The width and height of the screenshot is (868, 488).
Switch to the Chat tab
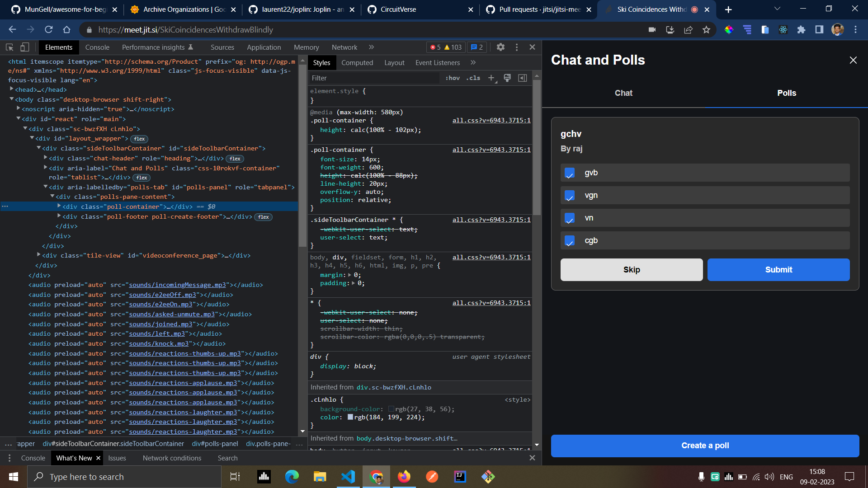point(623,93)
